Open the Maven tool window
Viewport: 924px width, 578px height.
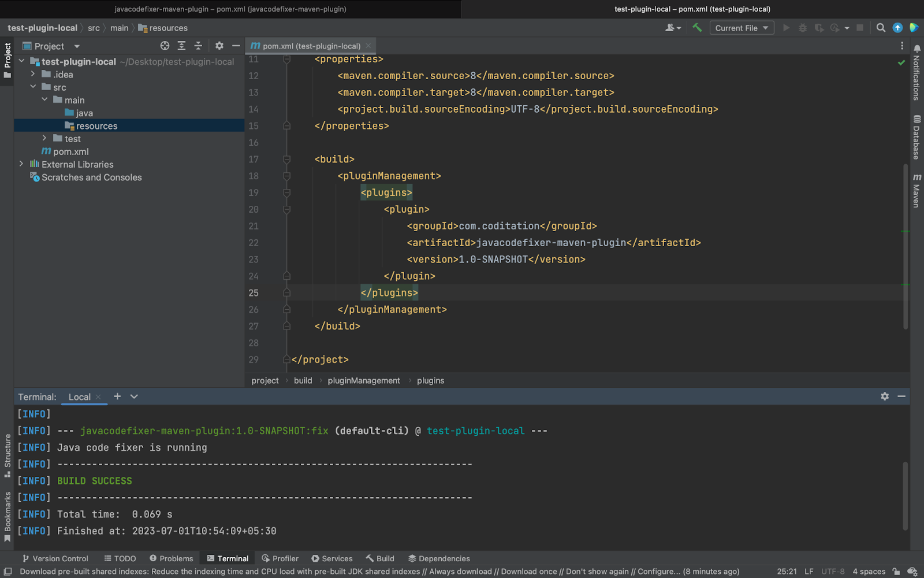click(x=916, y=190)
